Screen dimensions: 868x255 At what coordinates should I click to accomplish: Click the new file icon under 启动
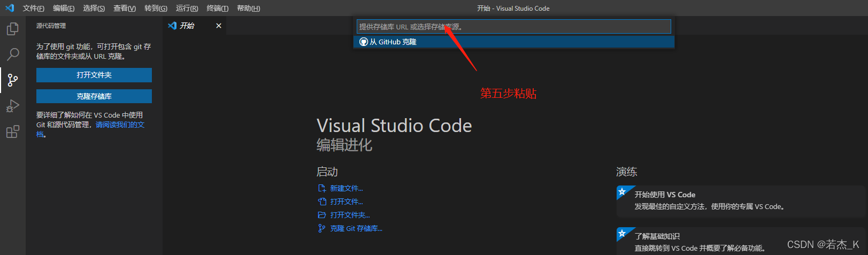pyautogui.click(x=321, y=188)
